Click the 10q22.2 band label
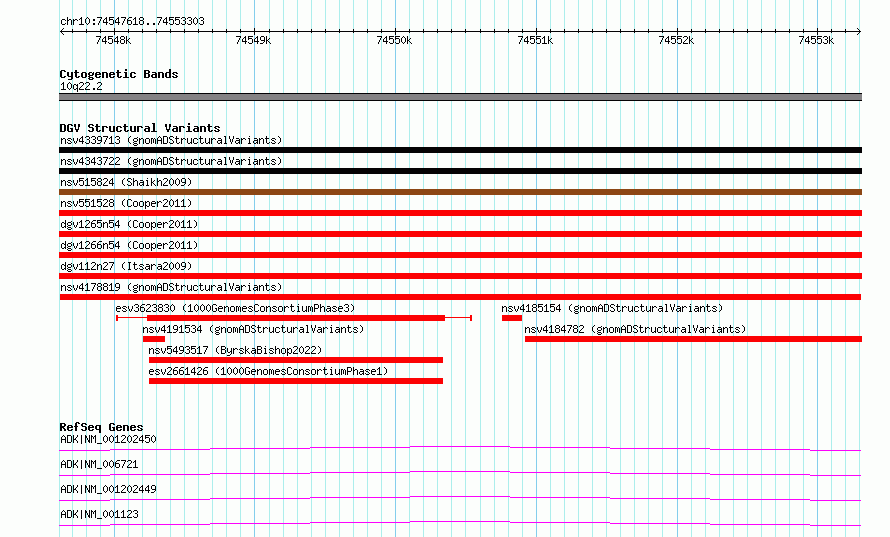The height and width of the screenshot is (537, 890). click(x=81, y=86)
